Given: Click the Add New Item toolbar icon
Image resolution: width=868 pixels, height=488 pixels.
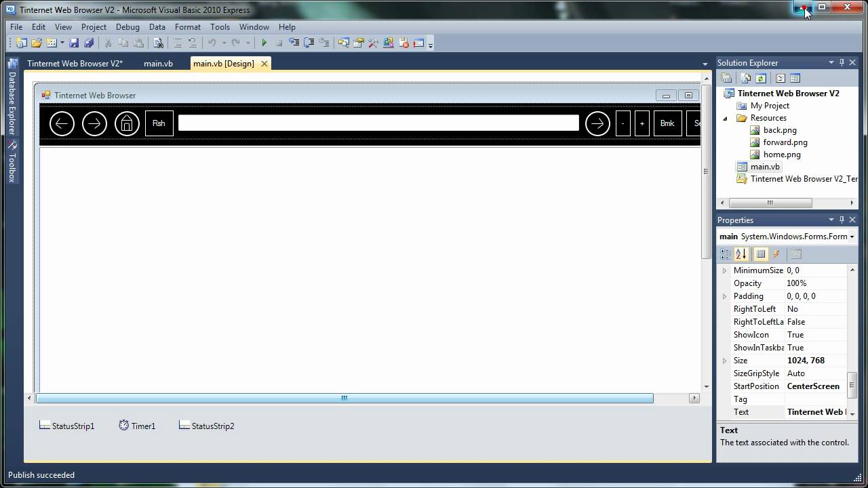Looking at the screenshot, I should (x=52, y=43).
